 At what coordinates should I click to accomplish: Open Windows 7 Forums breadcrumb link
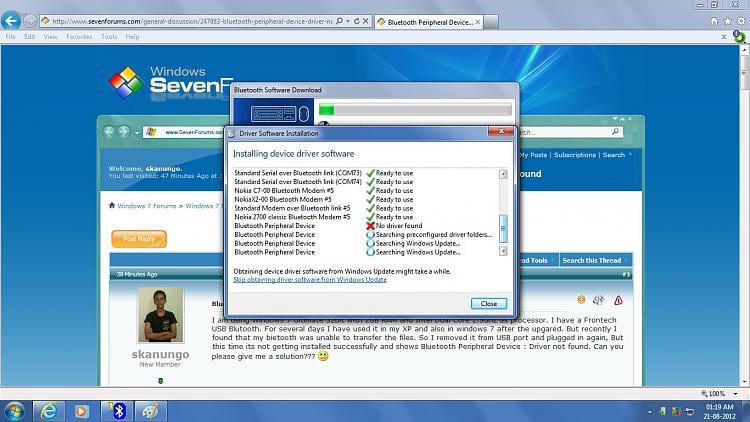click(x=147, y=206)
